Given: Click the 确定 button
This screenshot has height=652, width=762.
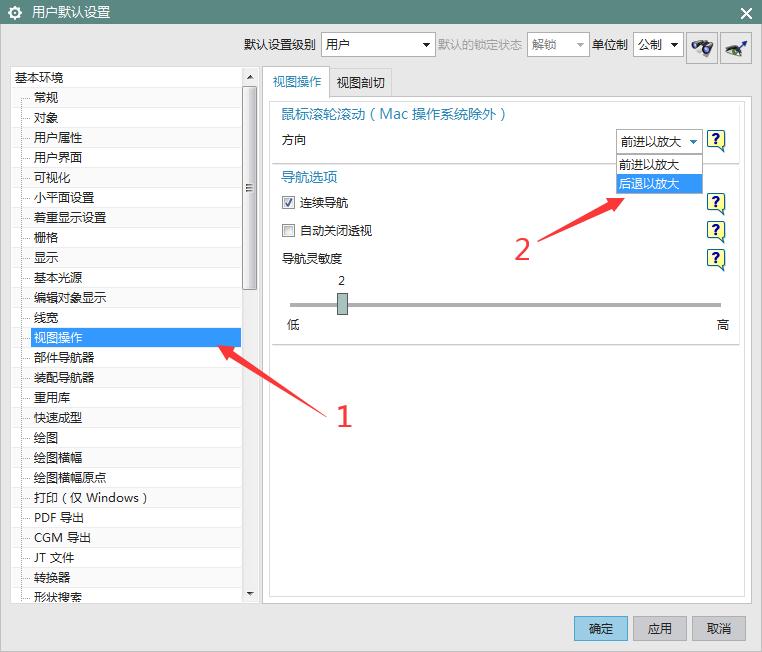Looking at the screenshot, I should pos(601,629).
